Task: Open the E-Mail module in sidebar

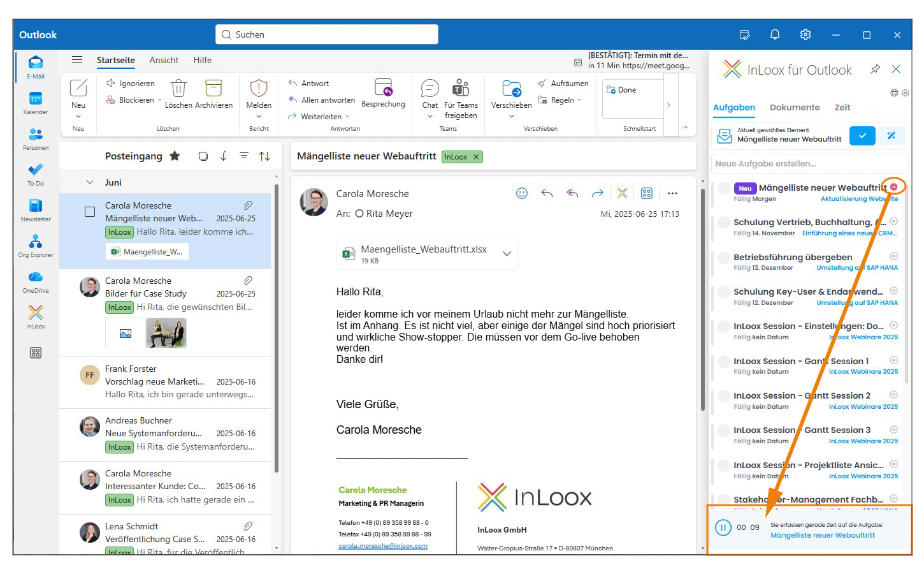Action: click(36, 67)
